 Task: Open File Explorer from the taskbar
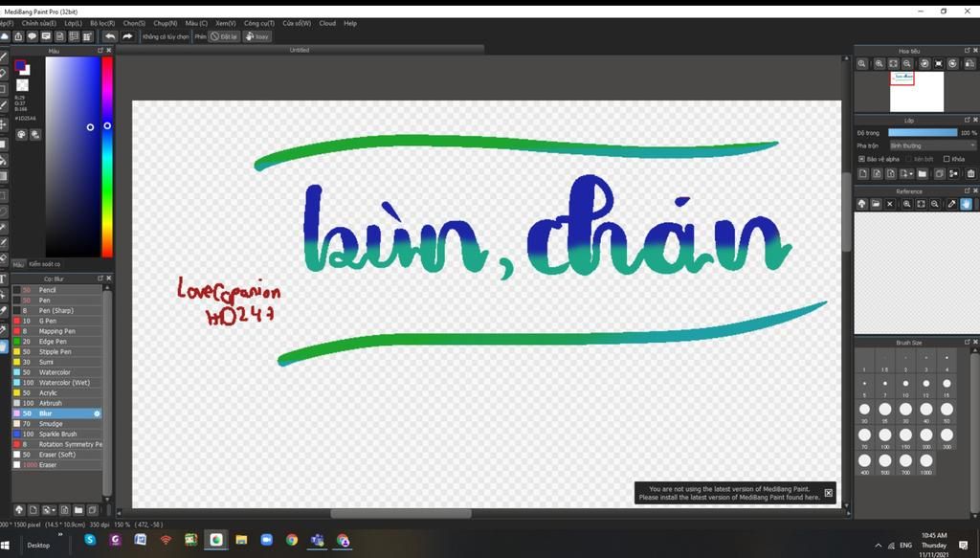pyautogui.click(x=241, y=540)
